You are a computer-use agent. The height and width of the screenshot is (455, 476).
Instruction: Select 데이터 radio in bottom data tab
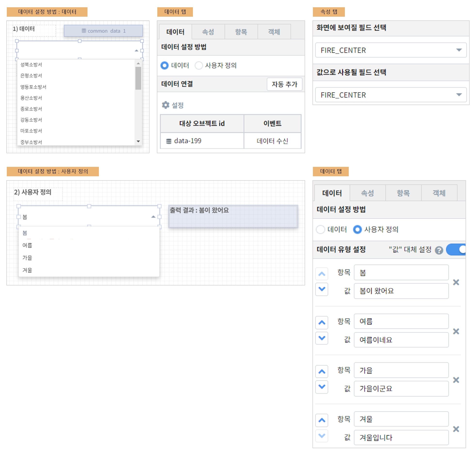(320, 229)
